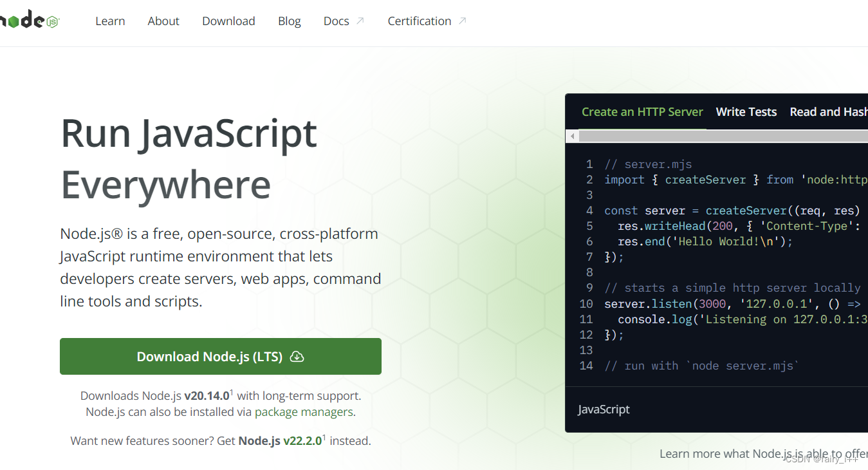Click the server.listen(3000 code line
The width and height of the screenshot is (868, 470).
pyautogui.click(x=732, y=304)
